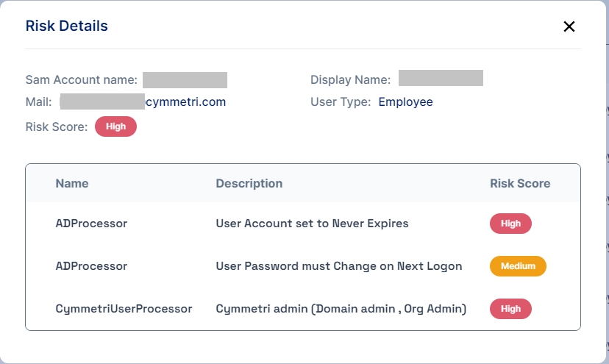Click the Employee user type value
The width and height of the screenshot is (609, 364).
point(405,102)
